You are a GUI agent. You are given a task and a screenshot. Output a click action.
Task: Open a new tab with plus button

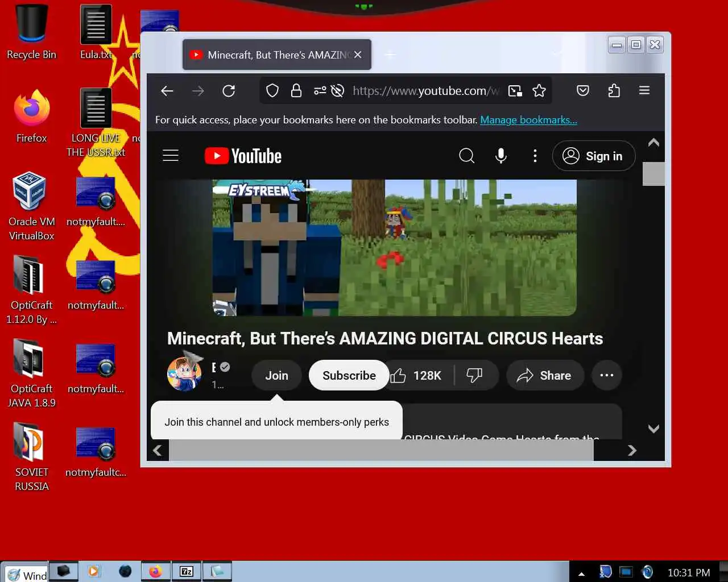390,55
